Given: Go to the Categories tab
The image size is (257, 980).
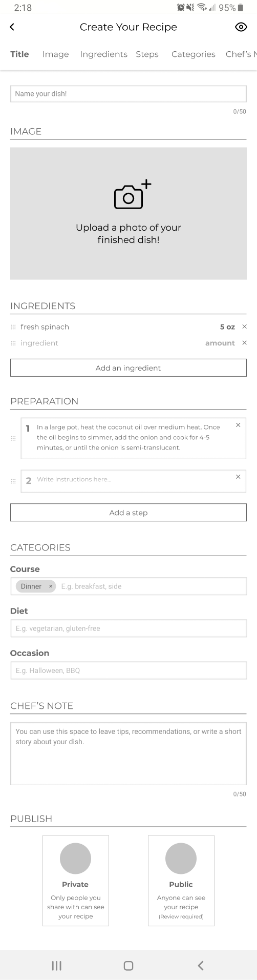Looking at the screenshot, I should click(194, 54).
